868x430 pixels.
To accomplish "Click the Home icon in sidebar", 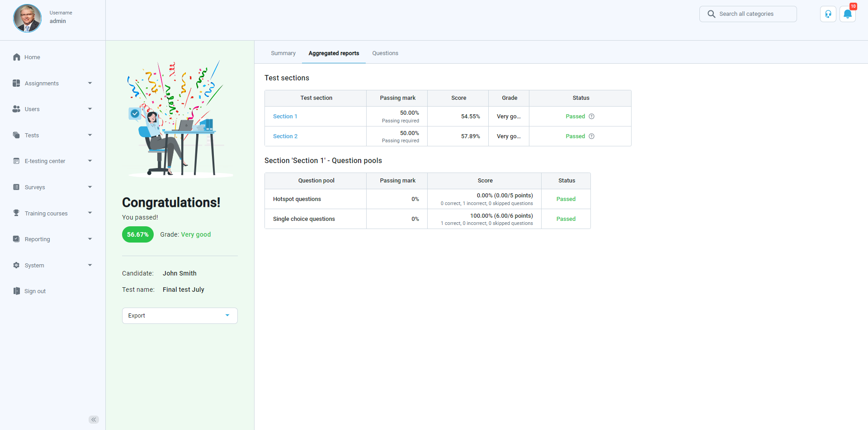I will point(17,57).
